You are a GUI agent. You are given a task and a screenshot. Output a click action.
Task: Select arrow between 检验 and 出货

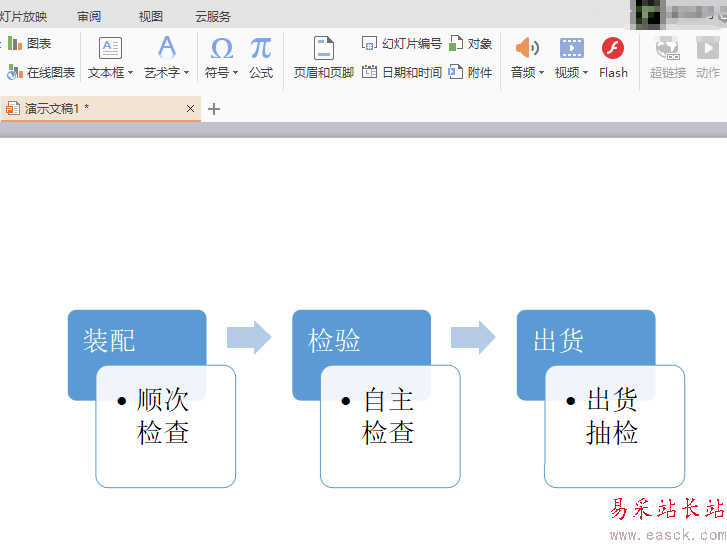point(473,338)
